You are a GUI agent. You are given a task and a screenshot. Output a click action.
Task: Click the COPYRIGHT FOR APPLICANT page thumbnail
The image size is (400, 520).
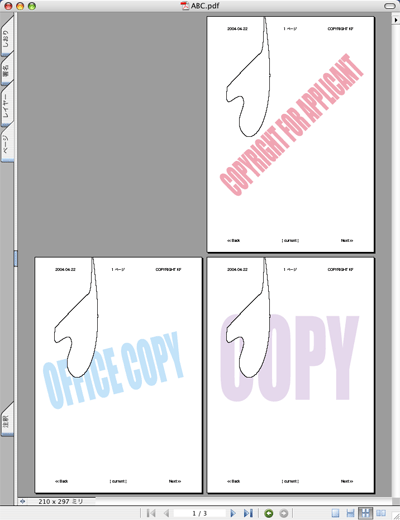pyautogui.click(x=291, y=135)
